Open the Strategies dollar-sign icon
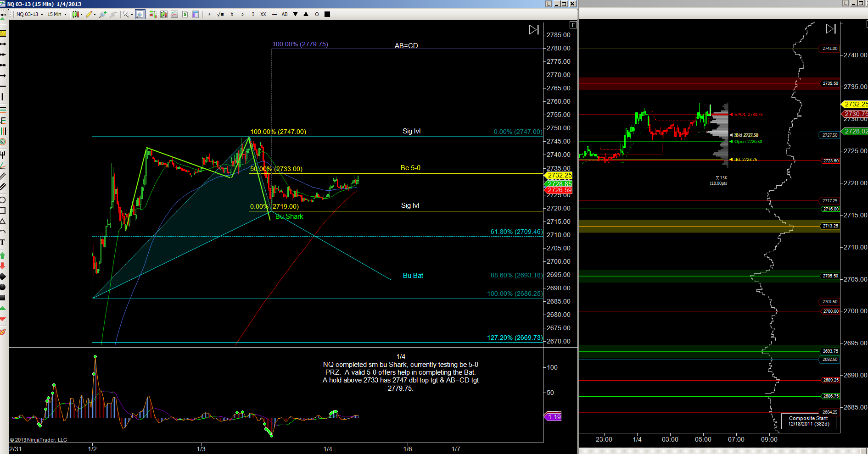 coord(185,14)
